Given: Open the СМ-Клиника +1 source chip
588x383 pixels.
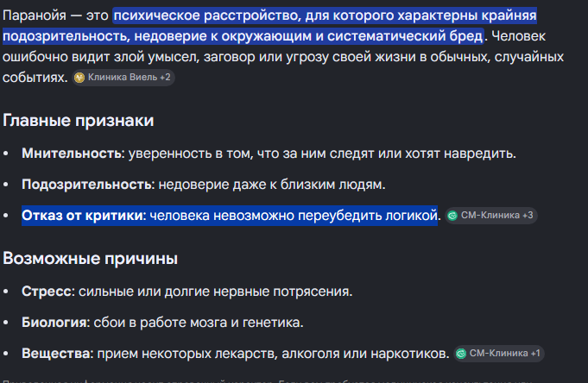Looking at the screenshot, I should pos(499,354).
